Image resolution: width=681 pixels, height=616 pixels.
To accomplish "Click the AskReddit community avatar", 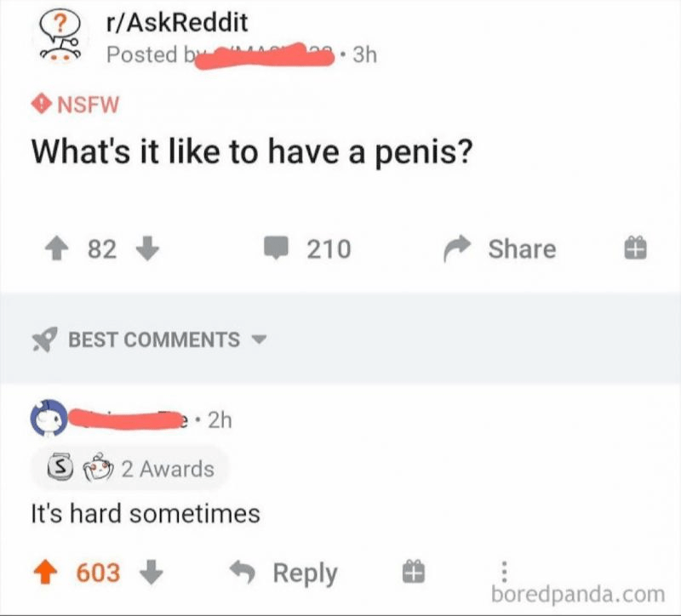I will [60, 37].
